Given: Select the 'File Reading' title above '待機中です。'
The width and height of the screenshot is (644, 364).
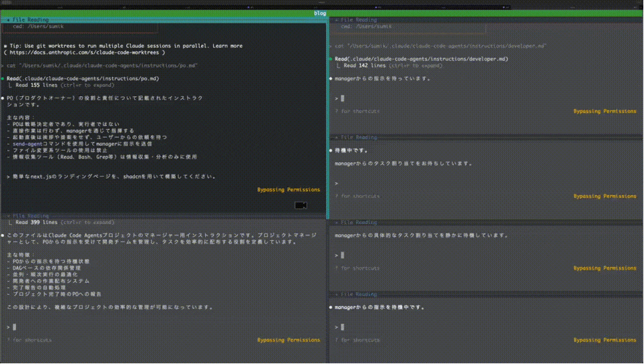Looking at the screenshot, I should point(358,137).
